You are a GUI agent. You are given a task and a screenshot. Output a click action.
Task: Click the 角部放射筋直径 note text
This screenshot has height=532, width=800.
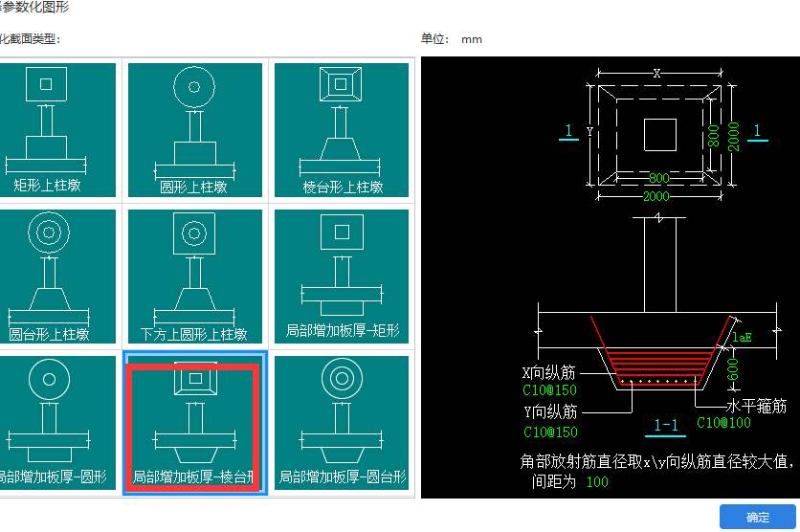pyautogui.click(x=657, y=461)
